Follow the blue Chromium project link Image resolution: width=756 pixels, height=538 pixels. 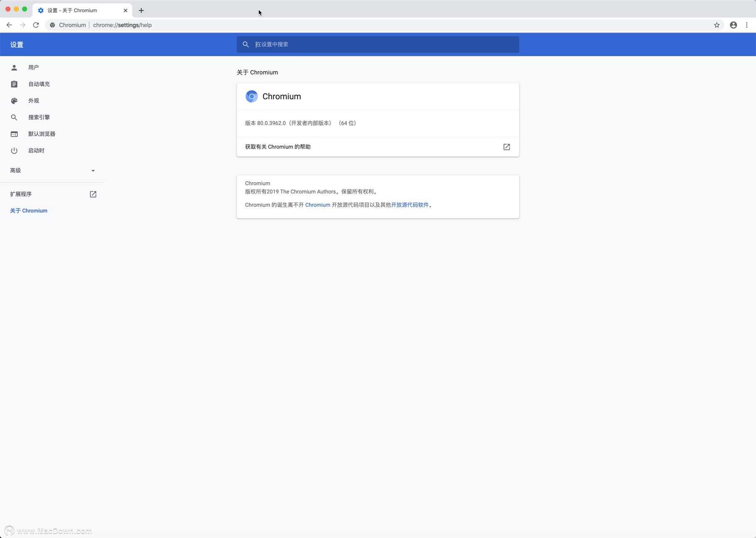318,205
